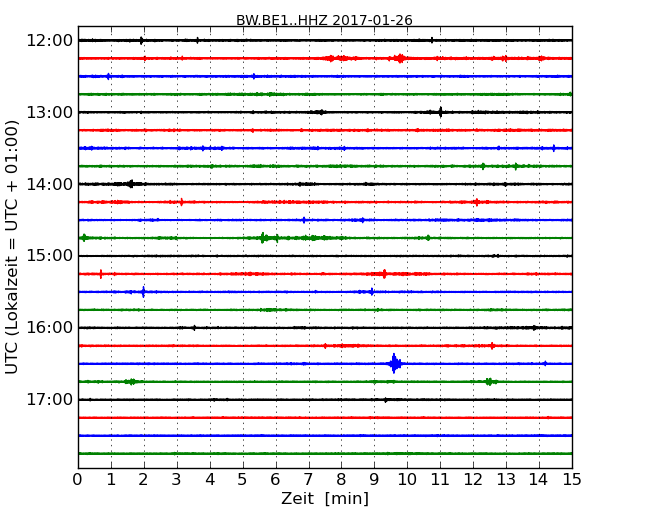Select the x-axis tick label 9
Screen dimensions: 650x520
point(374,480)
